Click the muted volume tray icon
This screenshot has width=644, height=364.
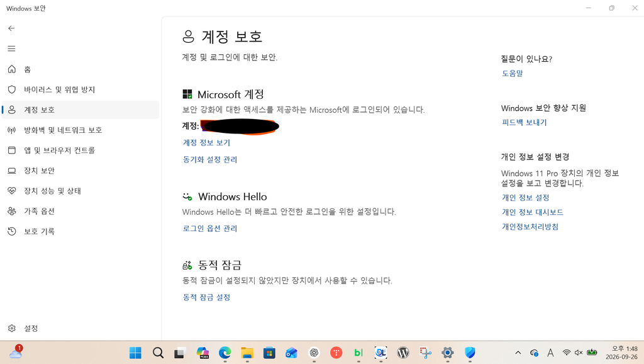click(579, 353)
